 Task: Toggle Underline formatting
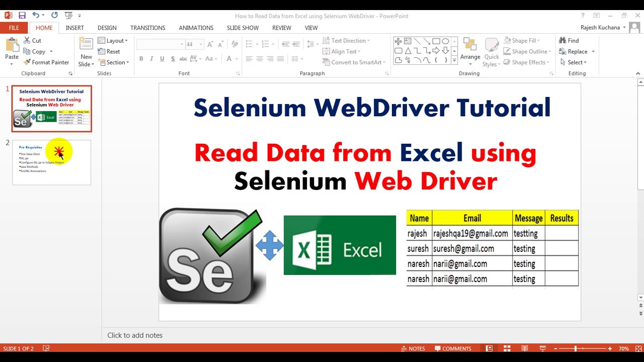tap(162, 59)
